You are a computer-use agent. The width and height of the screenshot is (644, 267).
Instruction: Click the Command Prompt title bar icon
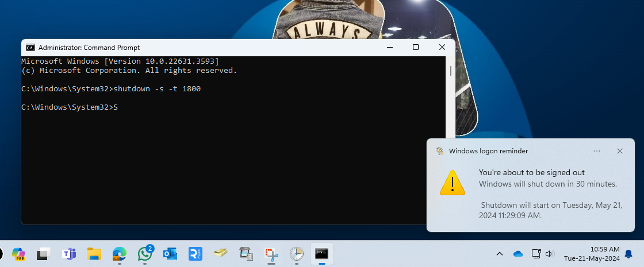[x=30, y=48]
